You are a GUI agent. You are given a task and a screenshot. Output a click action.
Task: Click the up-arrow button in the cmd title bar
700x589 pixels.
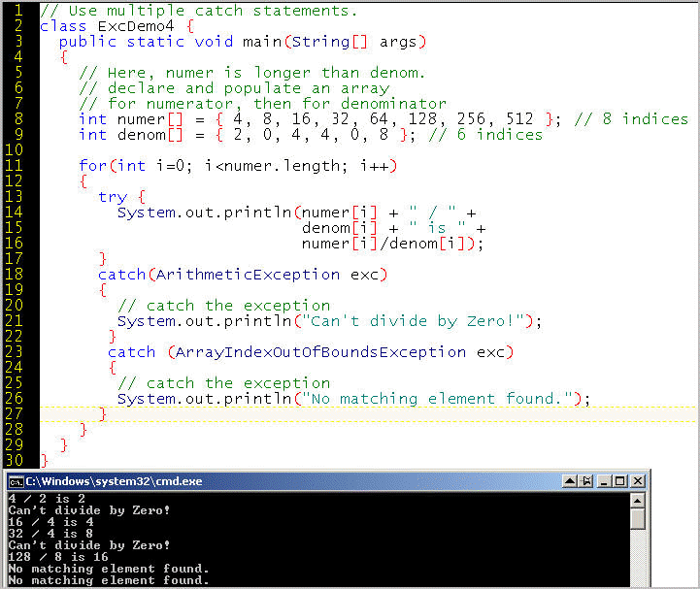(x=570, y=481)
